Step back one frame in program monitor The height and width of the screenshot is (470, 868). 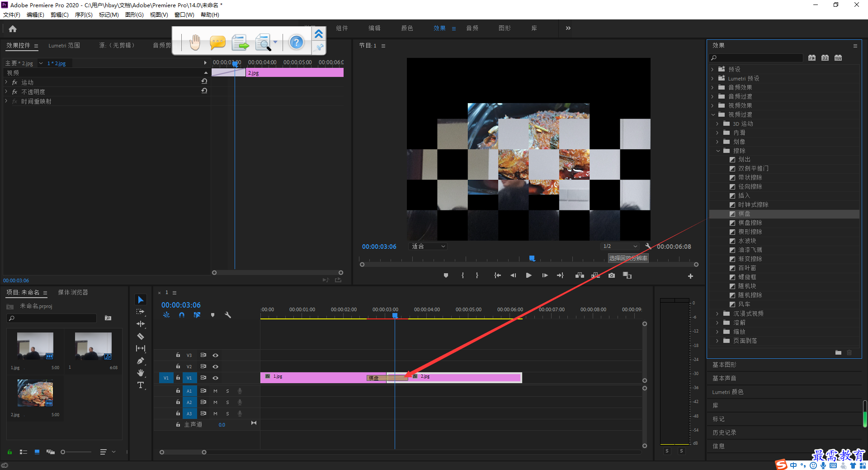pyautogui.click(x=513, y=275)
